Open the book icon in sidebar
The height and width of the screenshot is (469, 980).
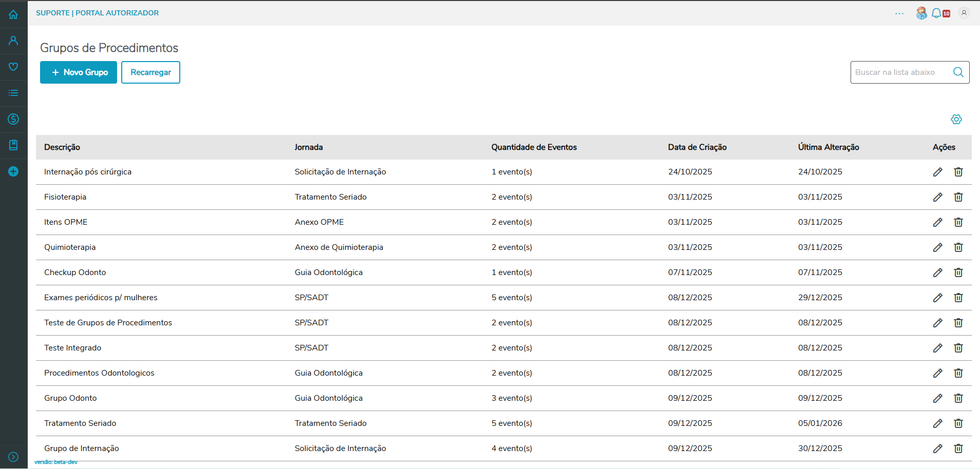(13, 145)
